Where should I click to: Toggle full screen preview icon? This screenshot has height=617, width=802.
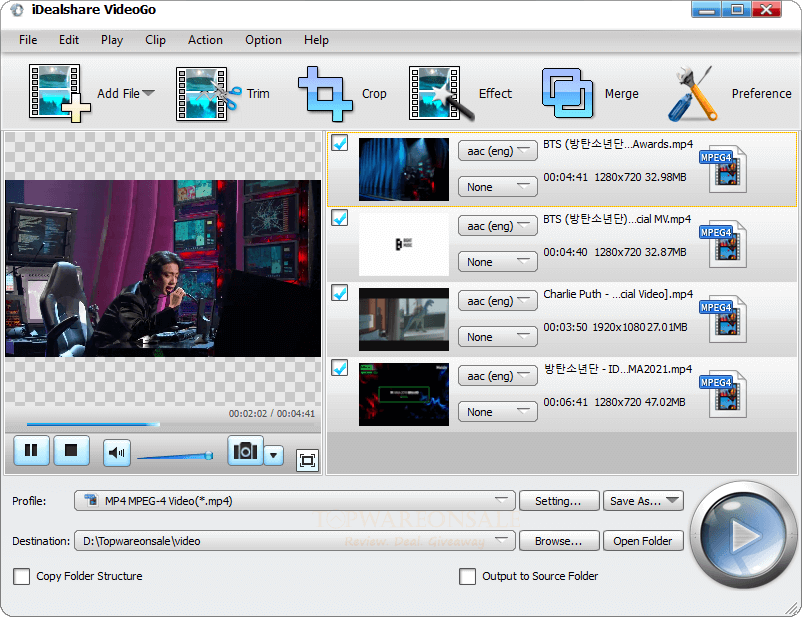coord(307,460)
